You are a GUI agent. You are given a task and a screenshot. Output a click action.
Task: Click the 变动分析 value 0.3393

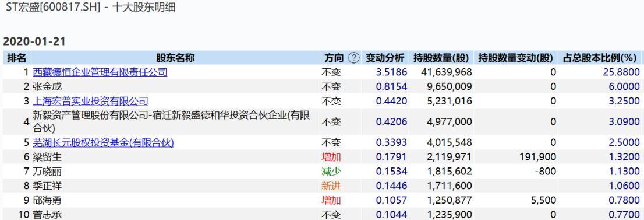click(x=391, y=143)
